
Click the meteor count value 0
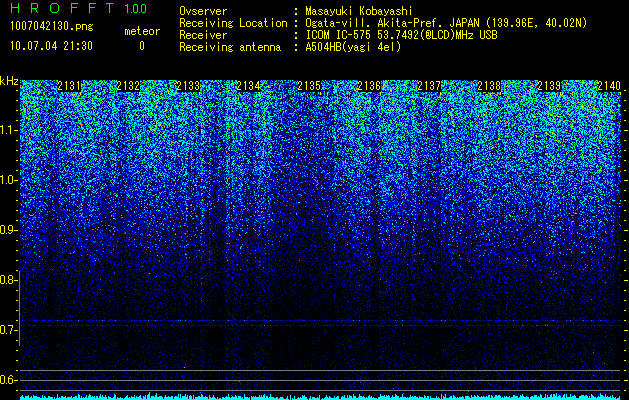click(142, 46)
